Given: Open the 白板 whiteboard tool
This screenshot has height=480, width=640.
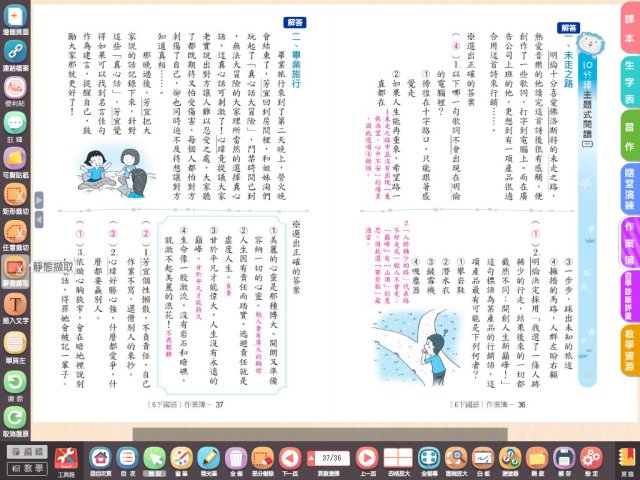Looking at the screenshot, I should coord(483,459).
